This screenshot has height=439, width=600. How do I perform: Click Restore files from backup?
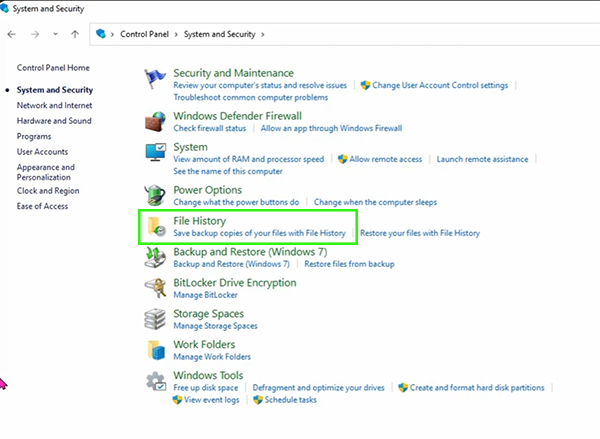coord(349,264)
